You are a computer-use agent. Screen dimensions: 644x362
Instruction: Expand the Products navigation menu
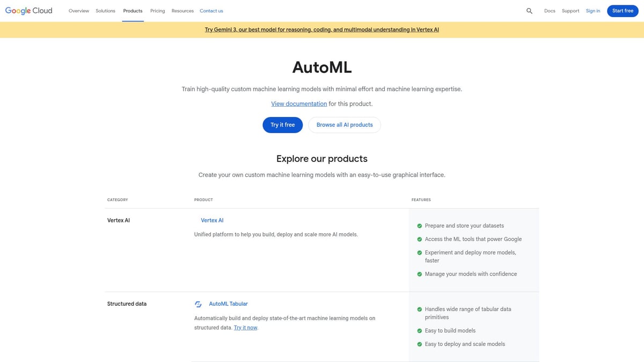pos(133,11)
